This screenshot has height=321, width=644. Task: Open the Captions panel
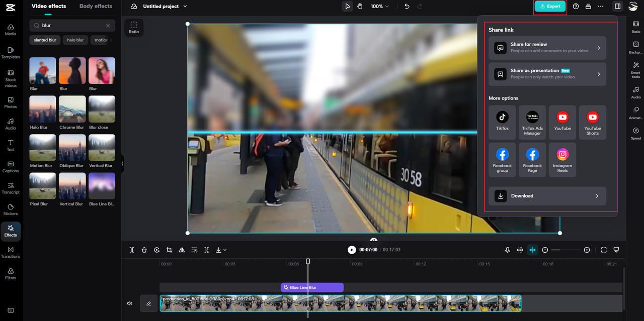[11, 166]
